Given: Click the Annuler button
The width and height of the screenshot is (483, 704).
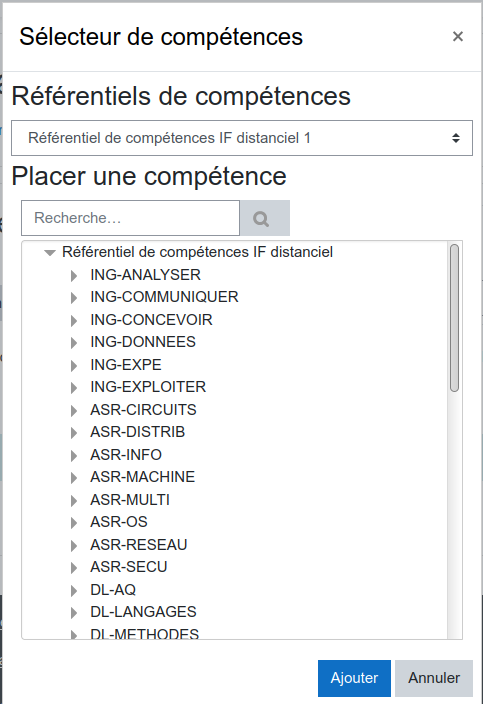Looking at the screenshot, I should [x=434, y=678].
